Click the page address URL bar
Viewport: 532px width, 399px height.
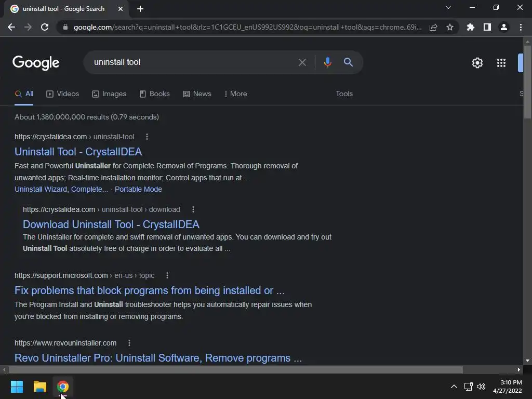point(248,27)
